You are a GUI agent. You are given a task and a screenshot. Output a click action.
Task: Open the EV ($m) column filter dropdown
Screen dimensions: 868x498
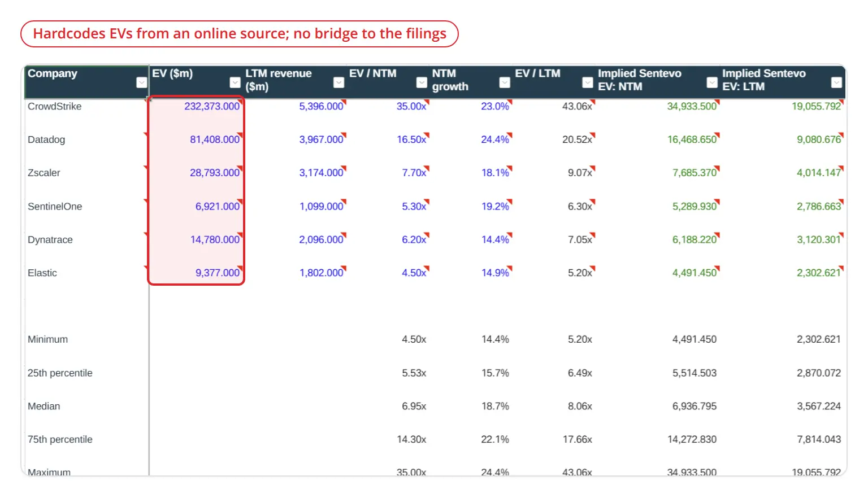235,83
